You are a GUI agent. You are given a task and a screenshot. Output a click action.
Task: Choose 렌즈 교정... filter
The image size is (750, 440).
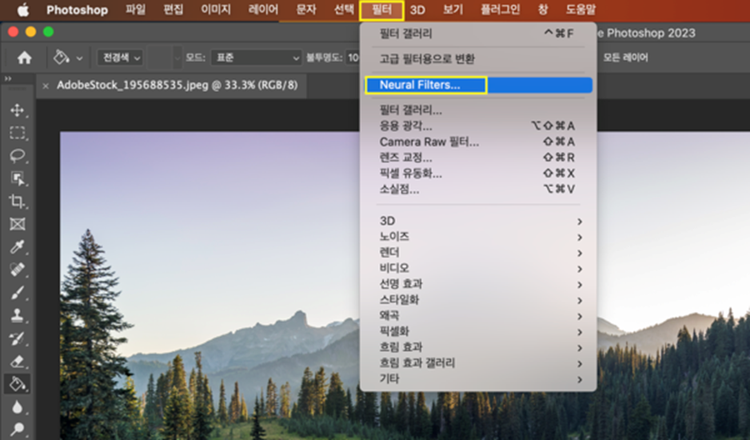tap(478, 158)
